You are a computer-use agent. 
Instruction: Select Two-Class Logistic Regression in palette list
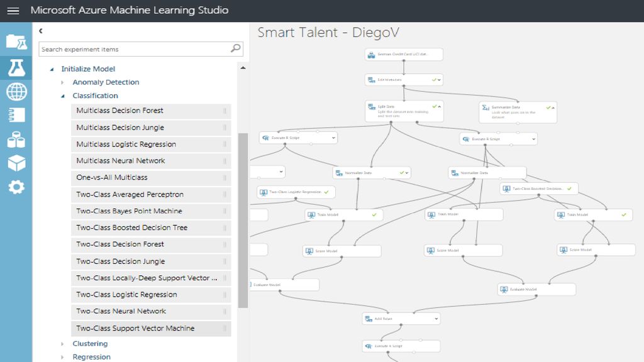(151, 295)
